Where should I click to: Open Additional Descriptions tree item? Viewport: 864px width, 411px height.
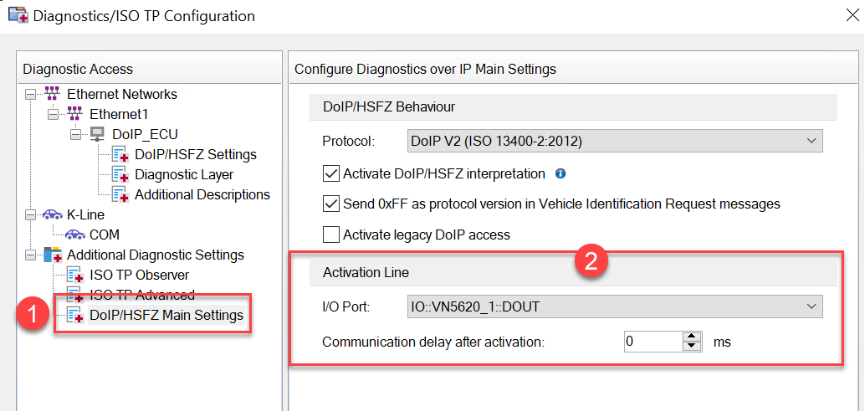(x=201, y=194)
